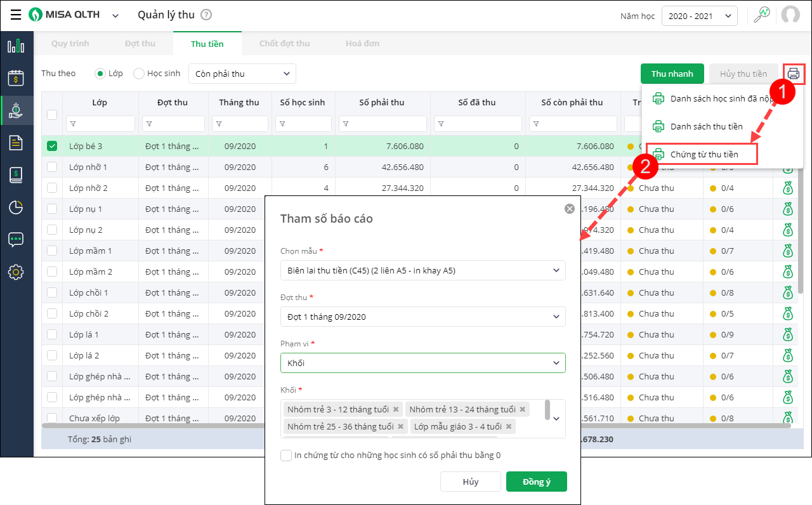Open the dashboard chart icon in sidebar
812x505 pixels.
coord(16,46)
